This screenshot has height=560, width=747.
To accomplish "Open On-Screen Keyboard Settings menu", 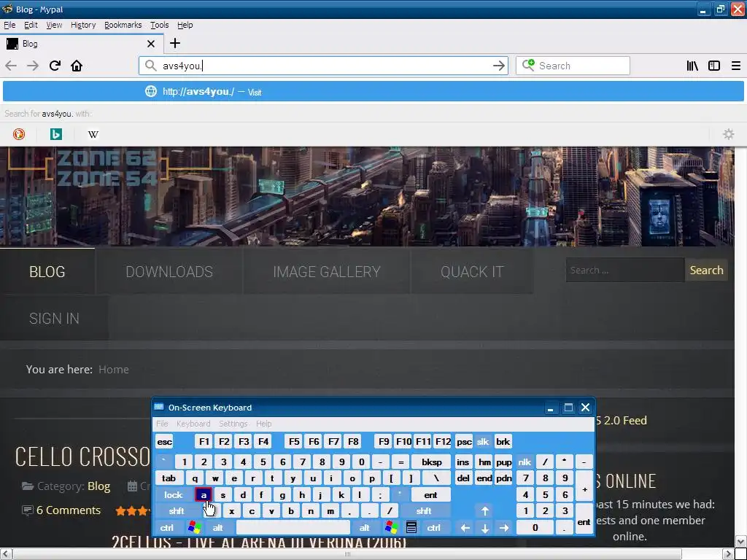I will [x=233, y=424].
